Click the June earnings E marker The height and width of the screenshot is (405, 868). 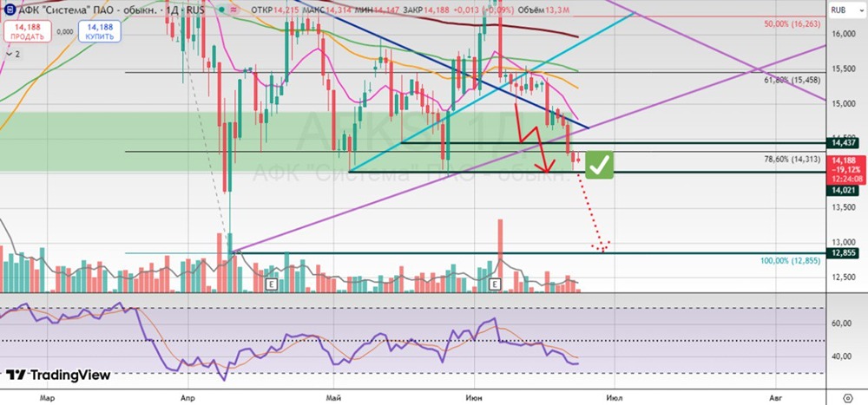tap(496, 284)
